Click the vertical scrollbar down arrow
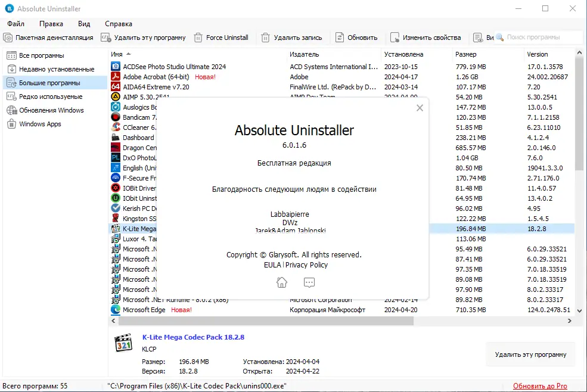The height and width of the screenshot is (392, 587). 579,311
